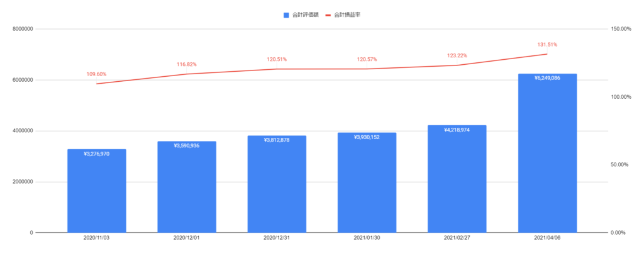Click the ¥4,218,974 bar value label
644x253 pixels.
tap(457, 130)
